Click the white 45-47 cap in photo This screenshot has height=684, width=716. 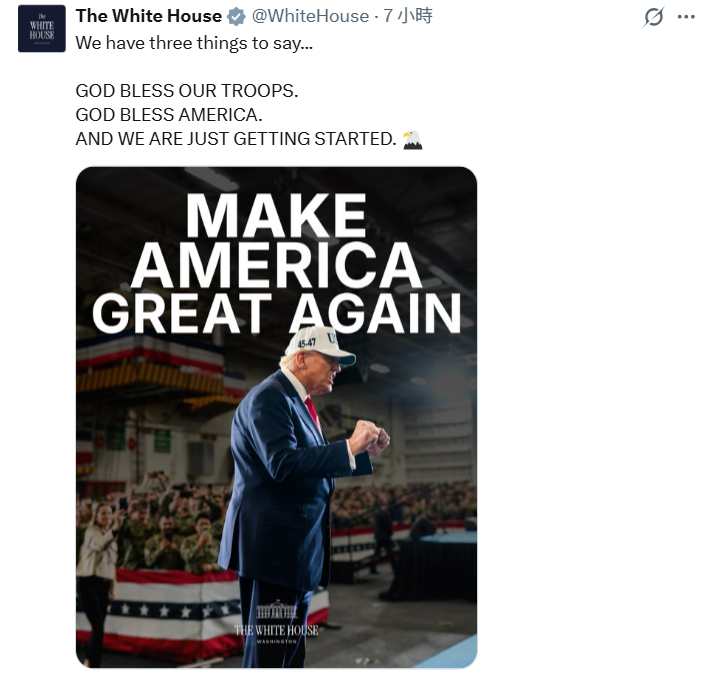pyautogui.click(x=320, y=346)
